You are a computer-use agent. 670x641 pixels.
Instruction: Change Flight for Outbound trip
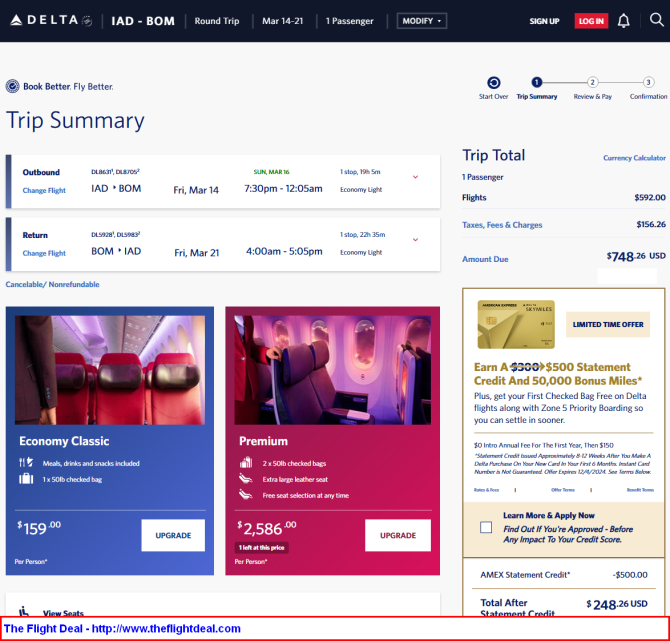click(x=44, y=190)
